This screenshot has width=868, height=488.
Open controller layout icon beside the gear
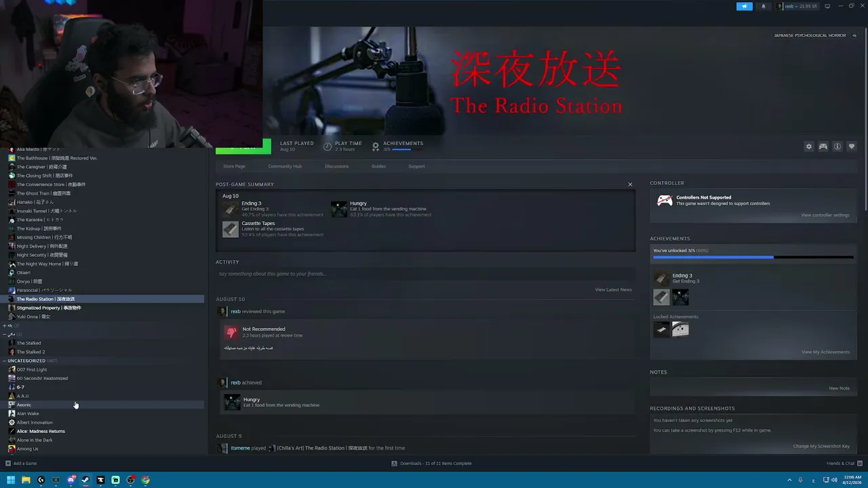823,146
